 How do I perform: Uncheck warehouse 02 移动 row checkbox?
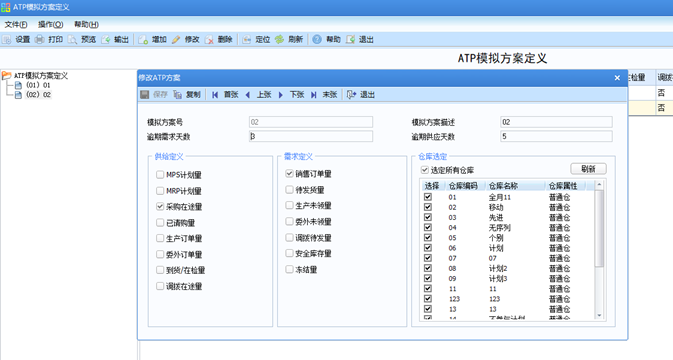(x=428, y=207)
